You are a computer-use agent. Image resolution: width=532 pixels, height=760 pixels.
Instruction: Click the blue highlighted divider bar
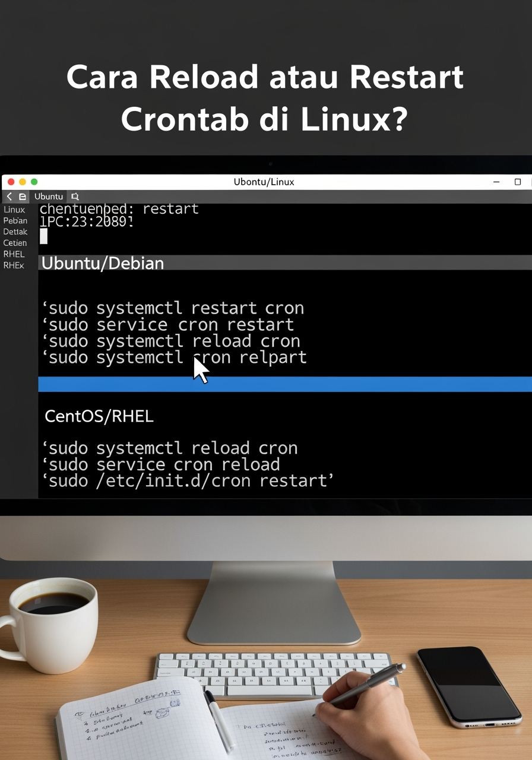tap(285, 384)
